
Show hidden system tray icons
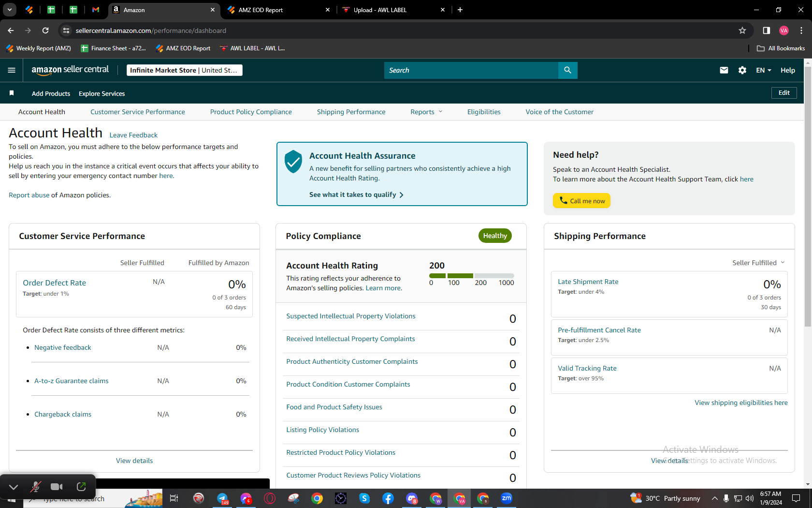pyautogui.click(x=714, y=498)
